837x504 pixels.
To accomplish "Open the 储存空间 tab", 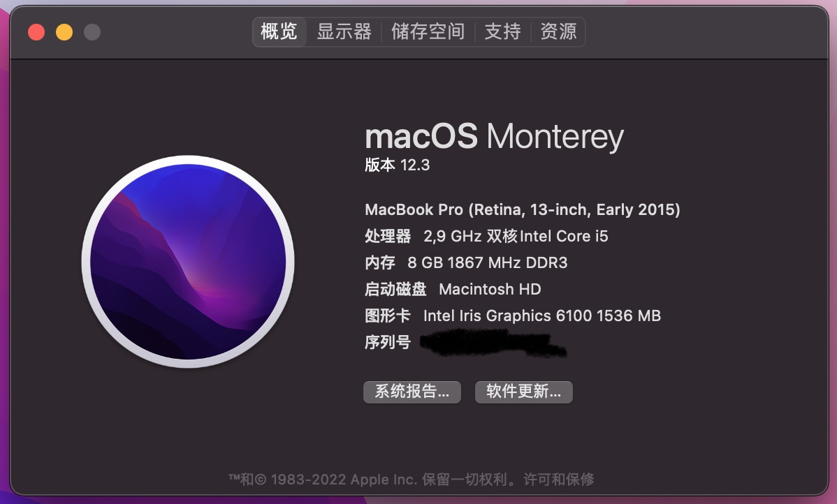I will (428, 32).
